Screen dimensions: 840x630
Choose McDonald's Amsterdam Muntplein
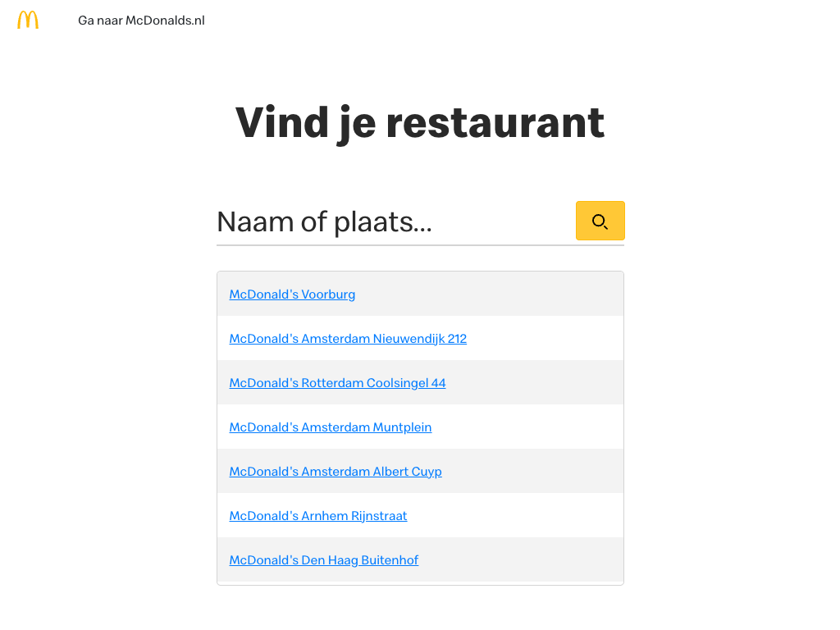(x=330, y=427)
